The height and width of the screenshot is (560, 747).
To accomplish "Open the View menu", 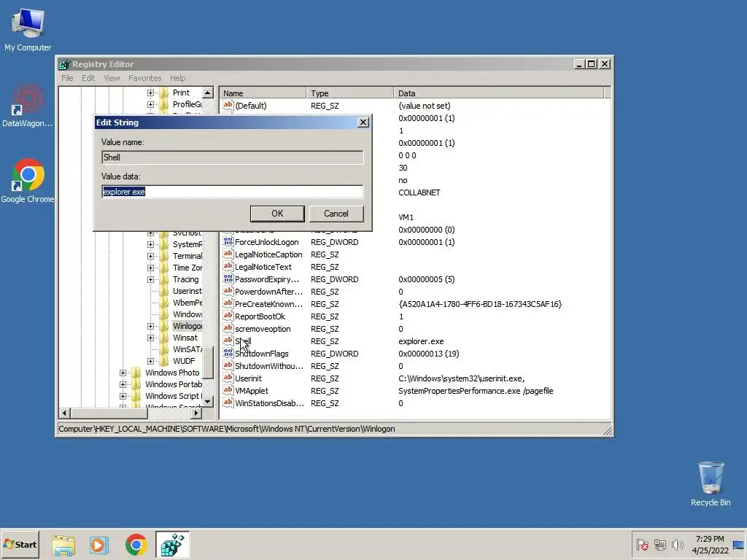I will tap(112, 78).
